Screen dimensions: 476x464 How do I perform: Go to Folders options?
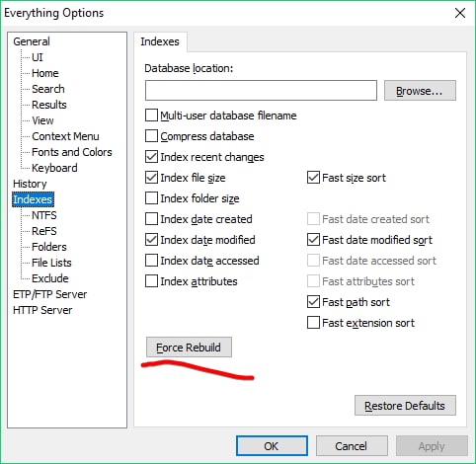[49, 247]
